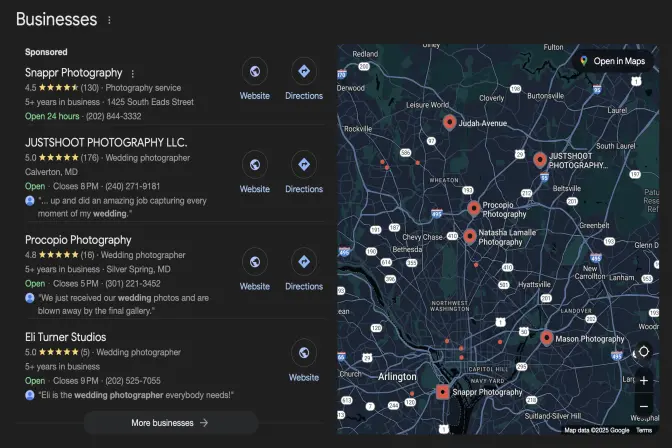Open JUSTSHOOT PHOTOGRAPHY website globe icon
The width and height of the screenshot is (672, 448).
coord(255,164)
